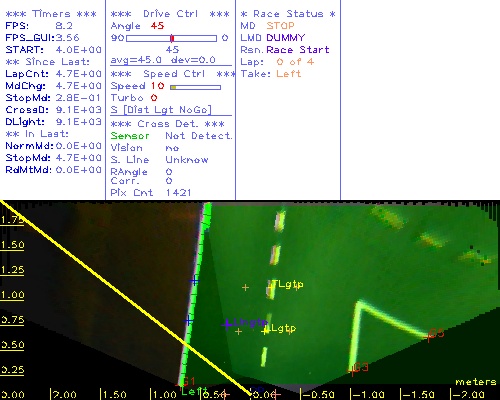Click lower blue cross on green lane edge
500x400 pixels.
tap(189, 321)
